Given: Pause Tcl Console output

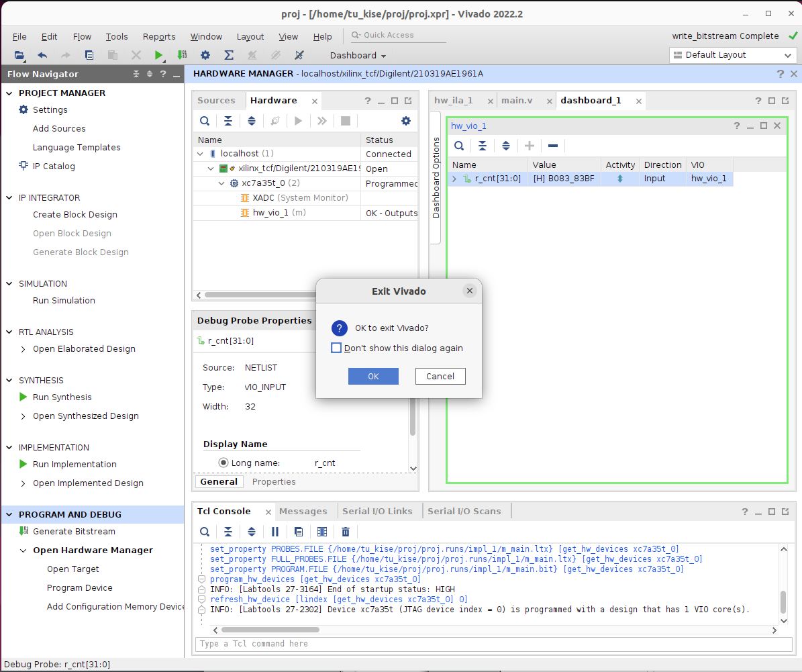Looking at the screenshot, I should [x=275, y=532].
